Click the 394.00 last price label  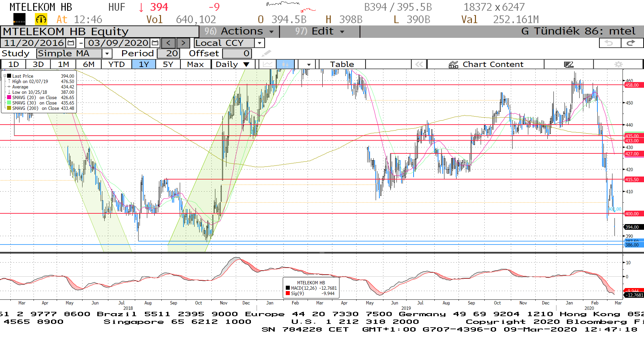coord(633,227)
